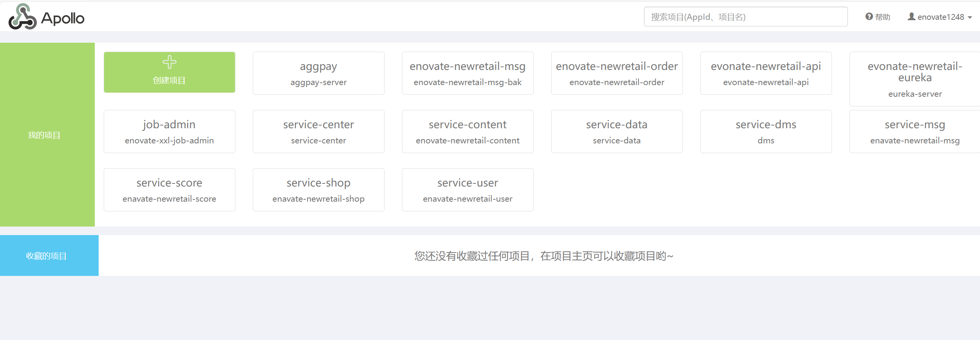Select the 我的项目 sidebar section

click(x=47, y=134)
